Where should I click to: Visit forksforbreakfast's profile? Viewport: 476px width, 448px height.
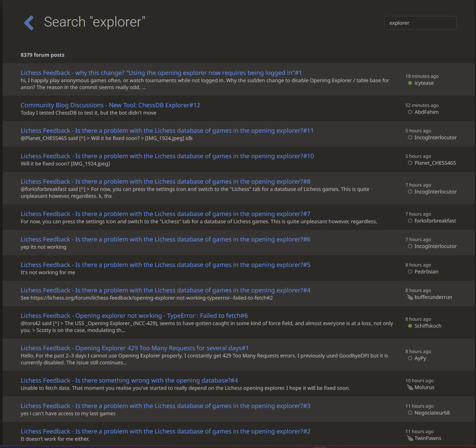point(435,221)
